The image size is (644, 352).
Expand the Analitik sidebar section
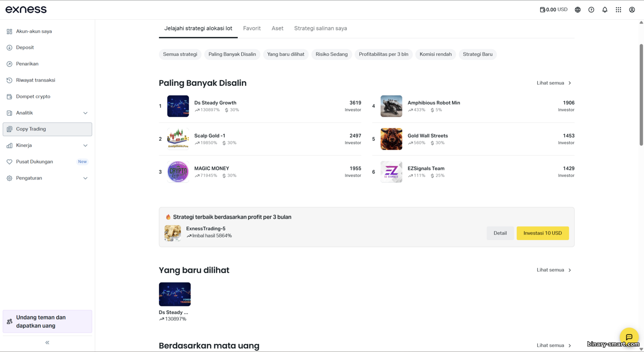(x=85, y=113)
